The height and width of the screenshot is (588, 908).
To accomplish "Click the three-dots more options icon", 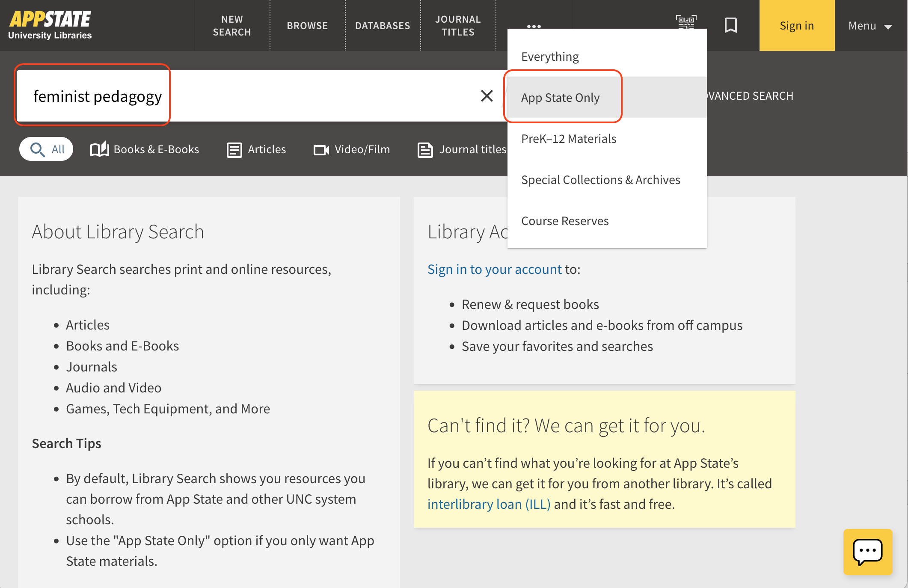I will pyautogui.click(x=534, y=26).
